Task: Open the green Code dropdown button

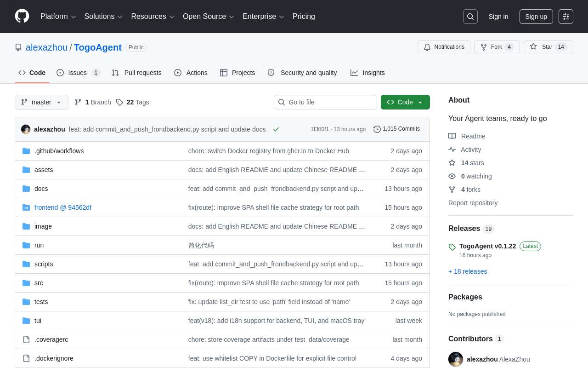Action: (405, 102)
